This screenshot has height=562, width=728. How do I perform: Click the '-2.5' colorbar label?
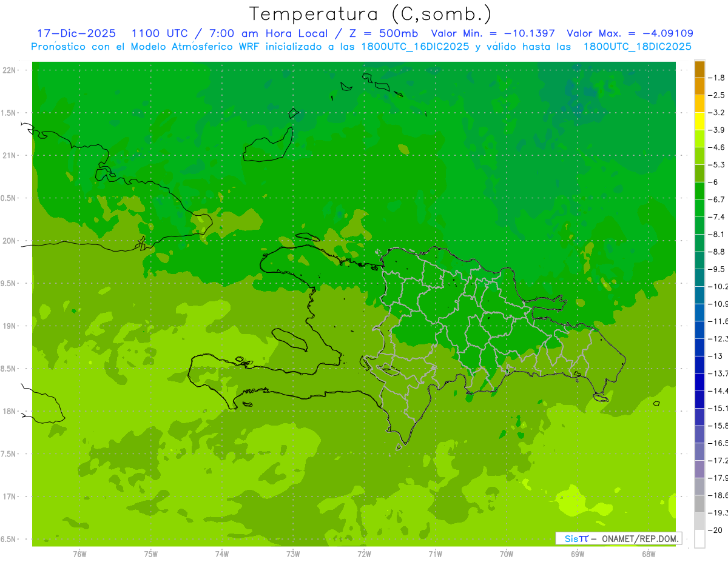click(716, 95)
